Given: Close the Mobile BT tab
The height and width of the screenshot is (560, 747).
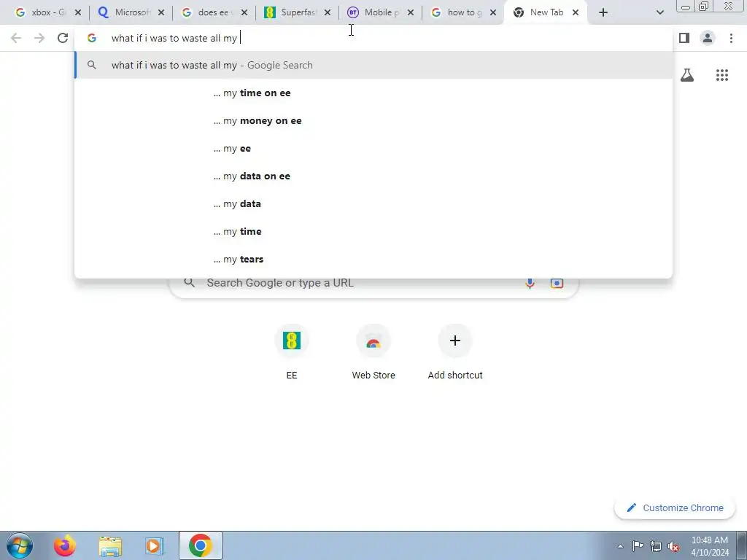Looking at the screenshot, I should [x=411, y=13].
